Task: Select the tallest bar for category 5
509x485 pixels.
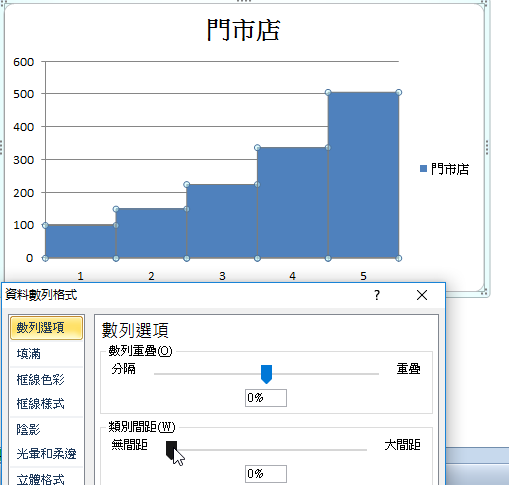Action: (363, 175)
